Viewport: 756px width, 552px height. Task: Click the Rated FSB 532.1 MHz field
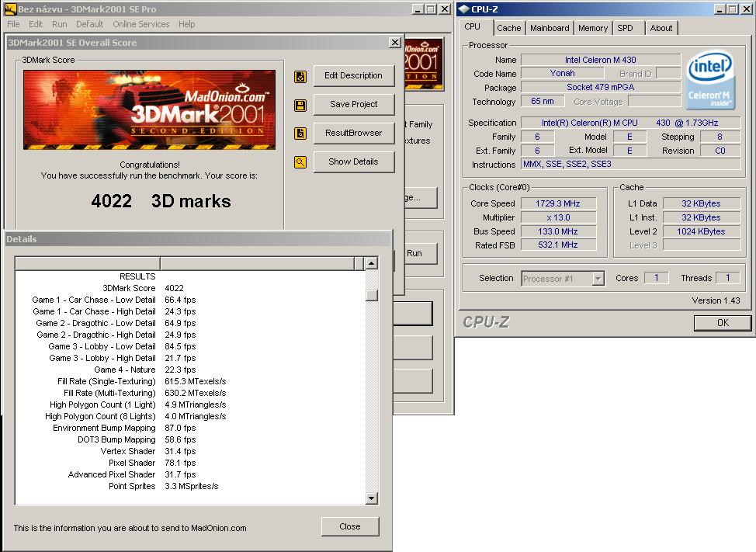click(558, 245)
